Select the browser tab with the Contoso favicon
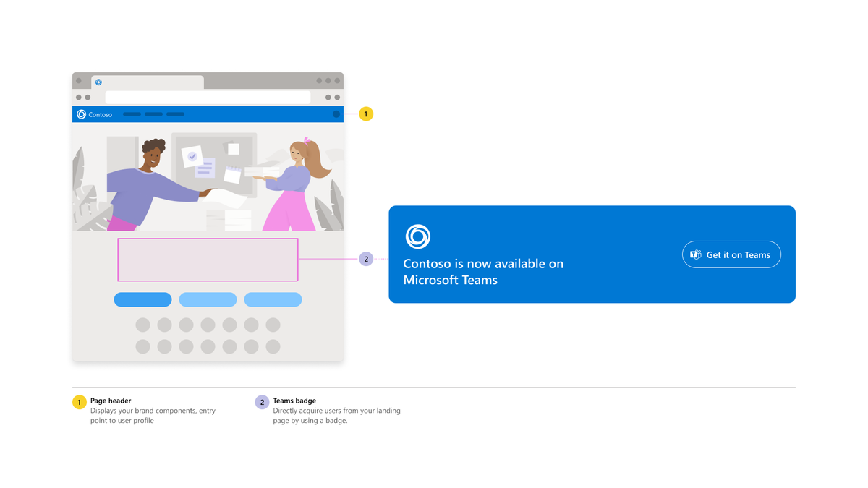The height and width of the screenshot is (488, 868). point(148,82)
